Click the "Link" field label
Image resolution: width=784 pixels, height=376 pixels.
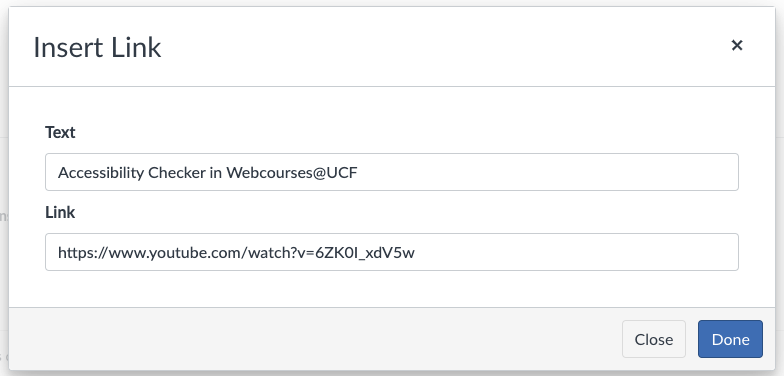pos(60,212)
